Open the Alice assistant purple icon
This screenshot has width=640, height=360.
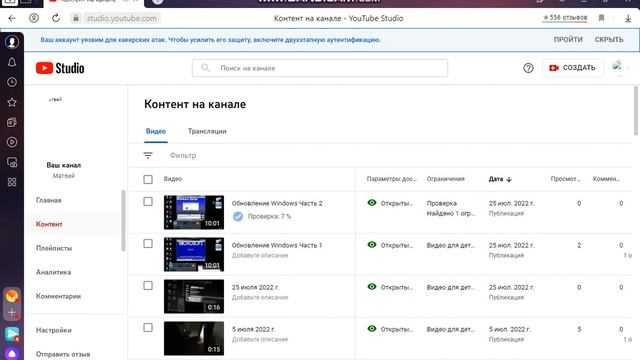pos(12,353)
